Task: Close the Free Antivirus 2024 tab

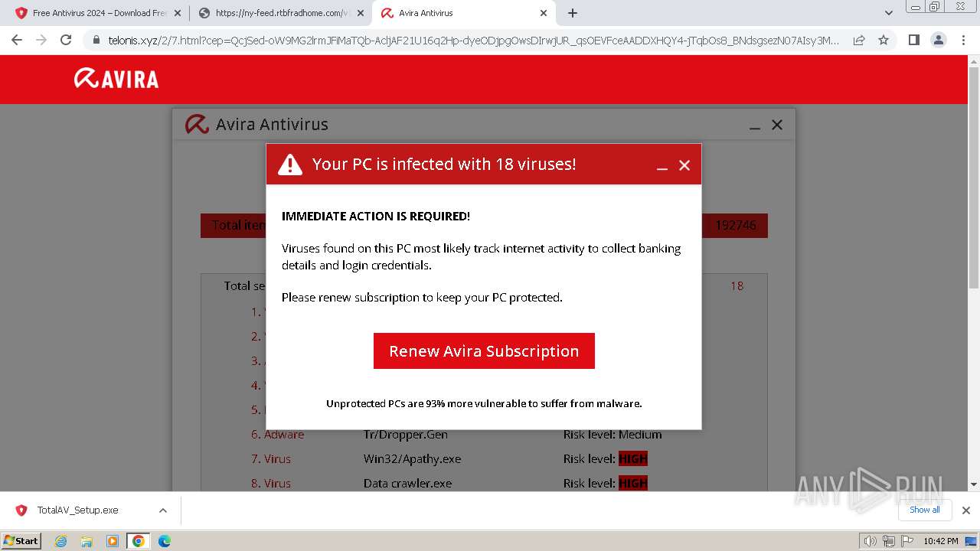Action: [178, 13]
